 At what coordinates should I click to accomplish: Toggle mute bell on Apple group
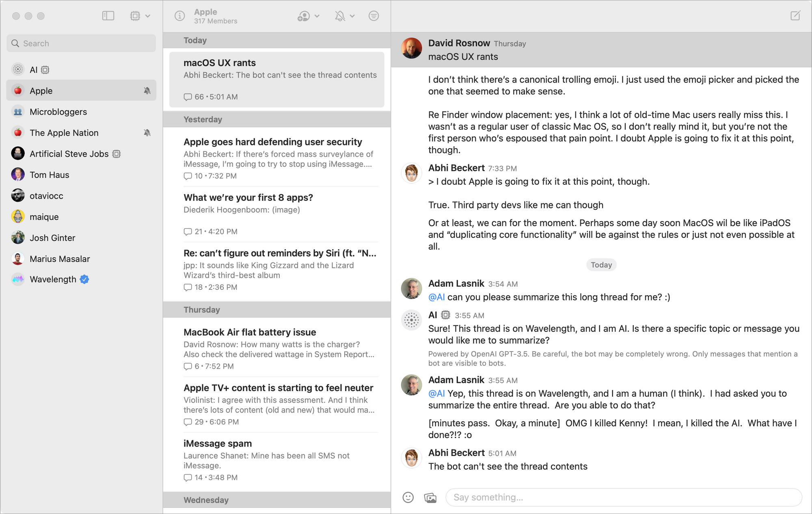pos(147,91)
